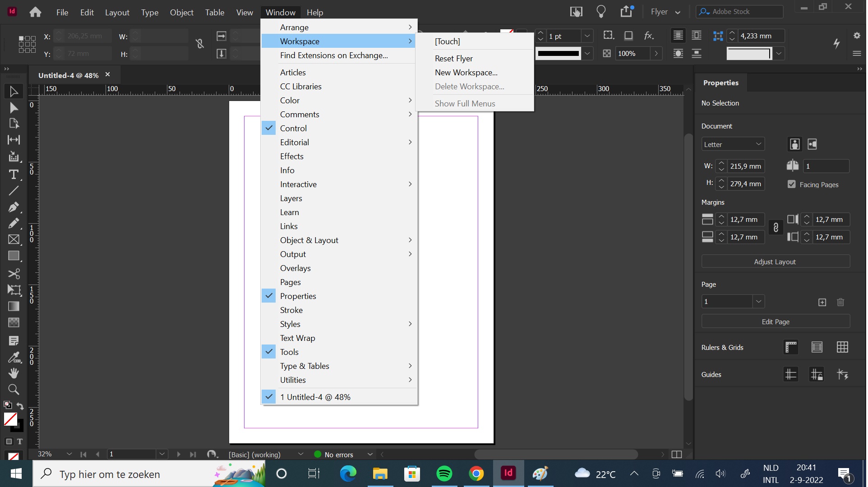Select the Zoom tool
Image resolution: width=868 pixels, height=487 pixels.
click(x=14, y=389)
